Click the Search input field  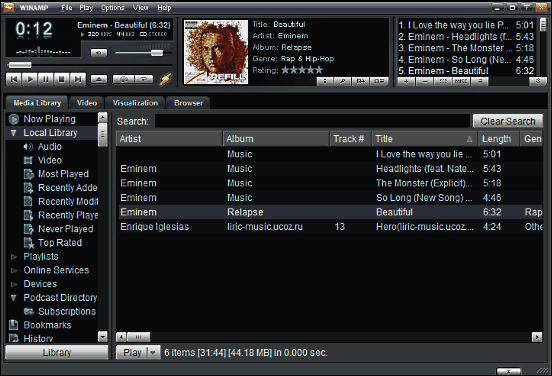(x=312, y=121)
